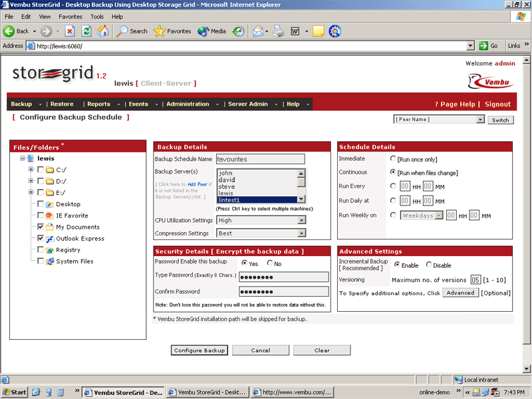Screen dimensions: 532x399
Task: Click the Desktop icon in file tree
Action: tap(49, 204)
